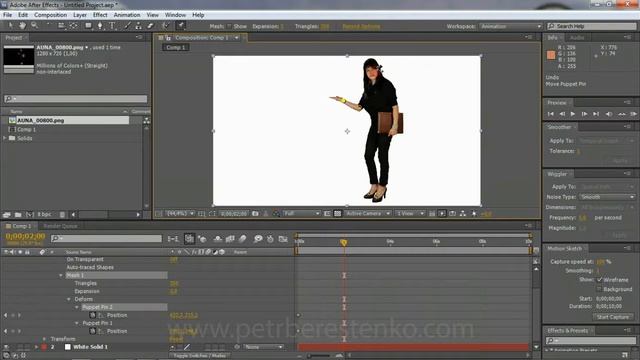Expand the Transform group
640x360 pixels.
pyautogui.click(x=44, y=339)
